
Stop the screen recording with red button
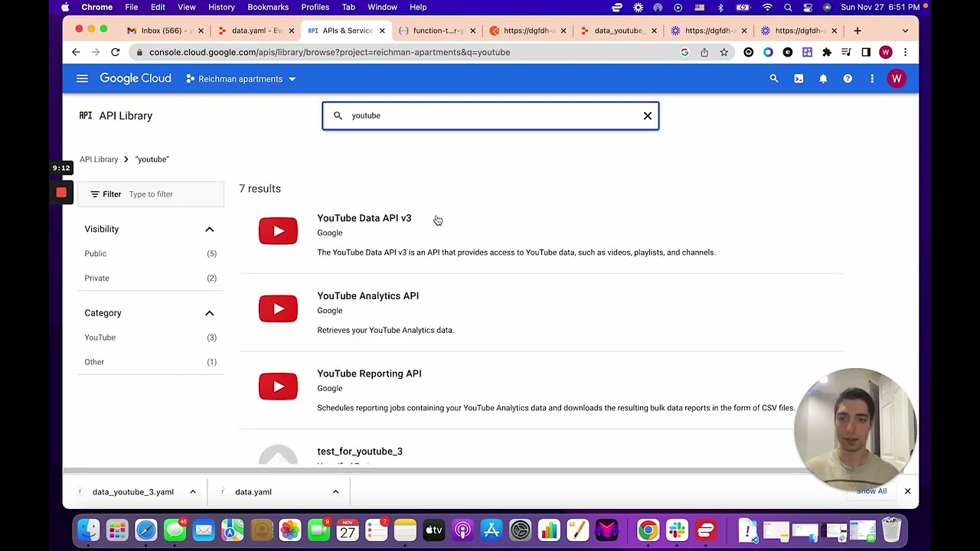click(61, 193)
